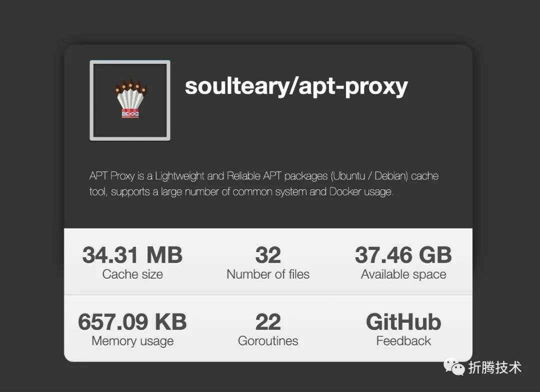Viewport: 540px width, 392px height.
Task: Click the Cache size label
Action: pos(132,275)
